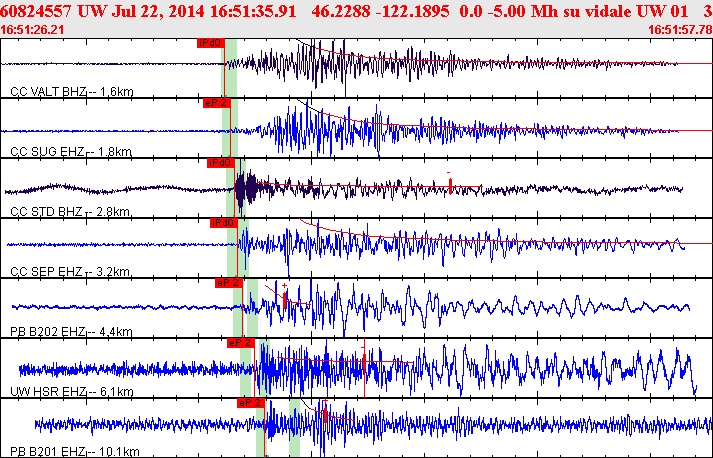Select the CC SEP EHZ 3.2km label

pos(70,272)
